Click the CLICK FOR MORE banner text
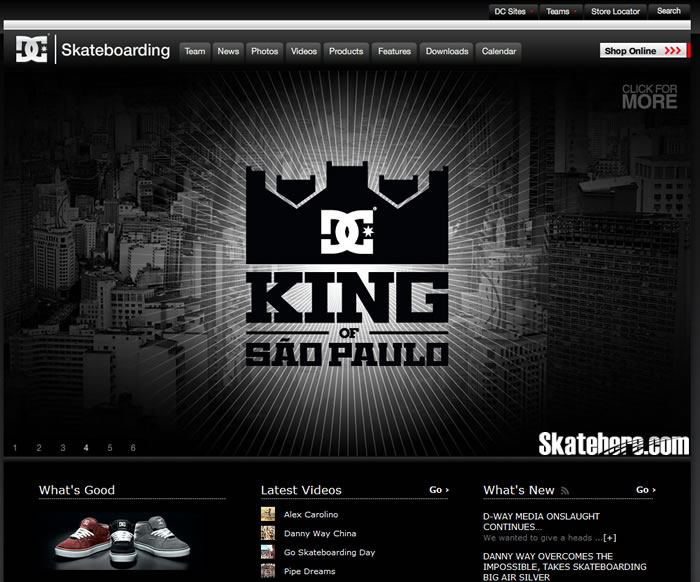Image resolution: width=700 pixels, height=582 pixels. (650, 96)
